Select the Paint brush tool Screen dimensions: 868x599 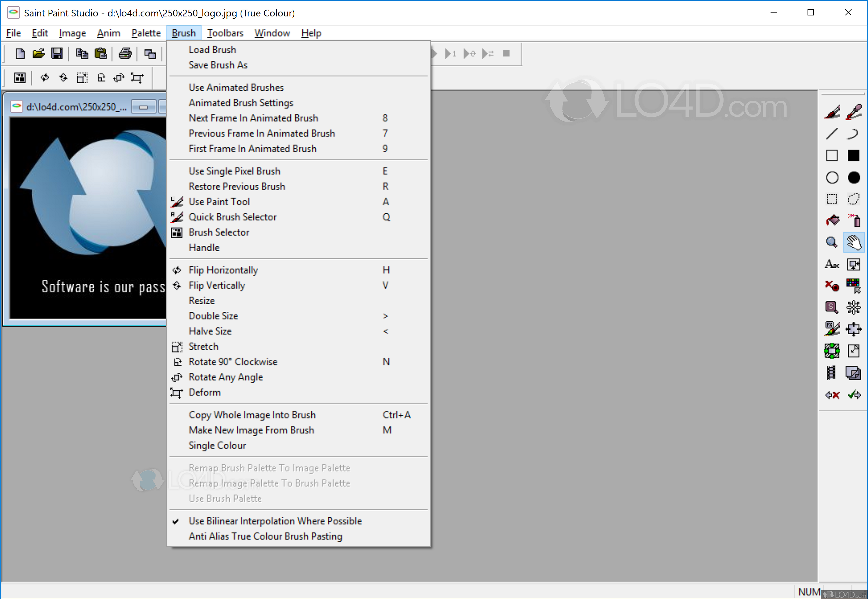(832, 111)
